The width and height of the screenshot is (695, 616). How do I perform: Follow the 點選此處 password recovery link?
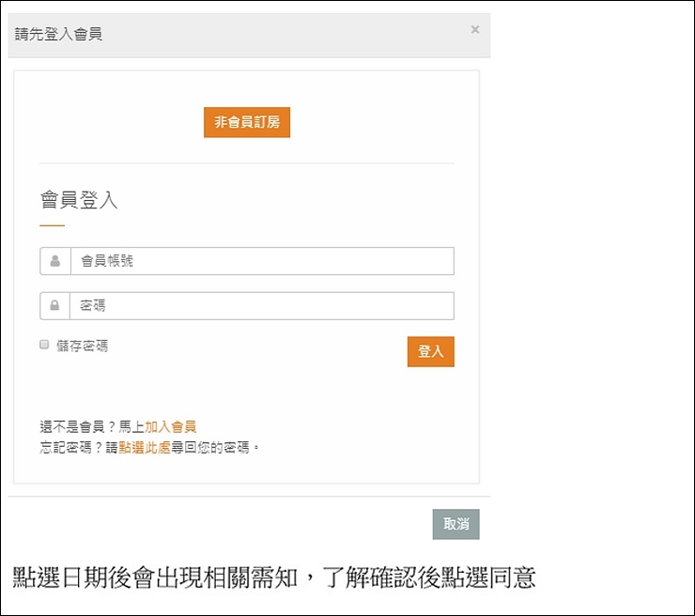(x=145, y=448)
